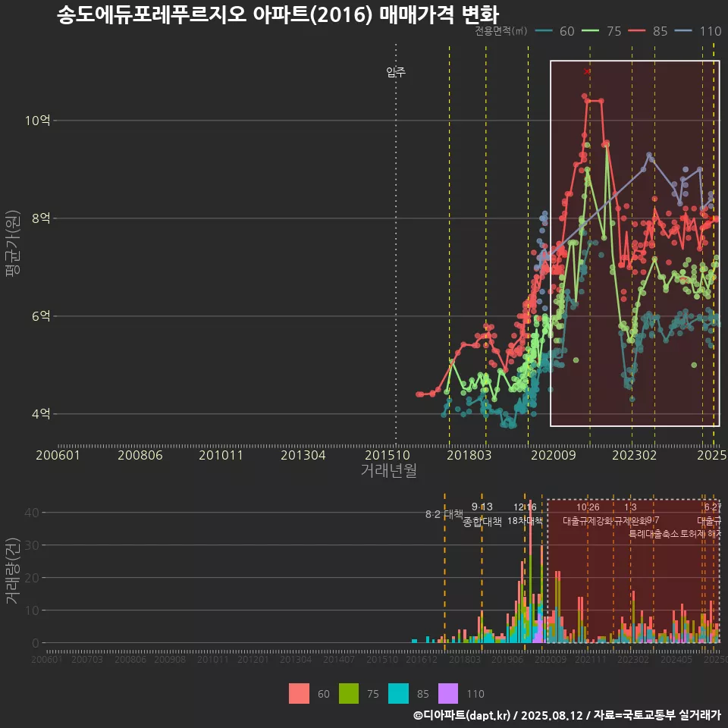The height and width of the screenshot is (728, 728).
Task: Click 201407 on the volume chart axis
Action: pos(338,659)
